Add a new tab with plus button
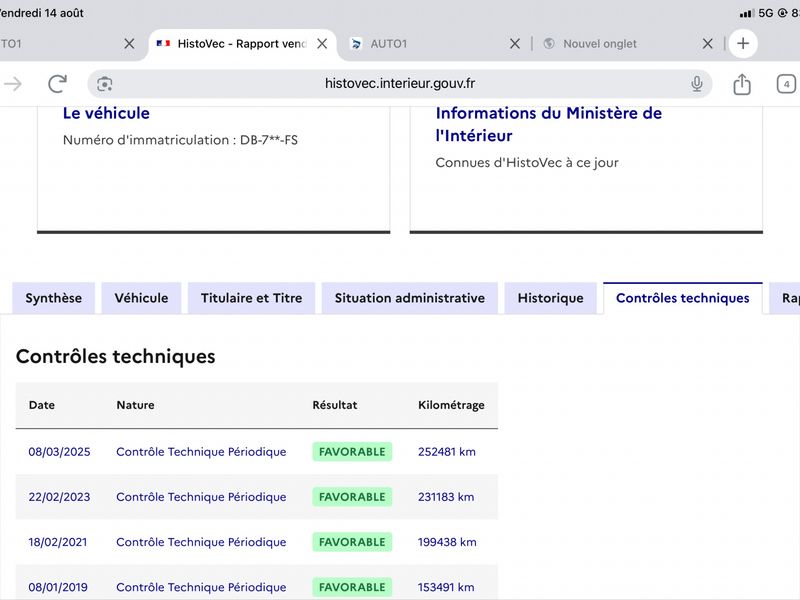The width and height of the screenshot is (800, 600). (743, 43)
